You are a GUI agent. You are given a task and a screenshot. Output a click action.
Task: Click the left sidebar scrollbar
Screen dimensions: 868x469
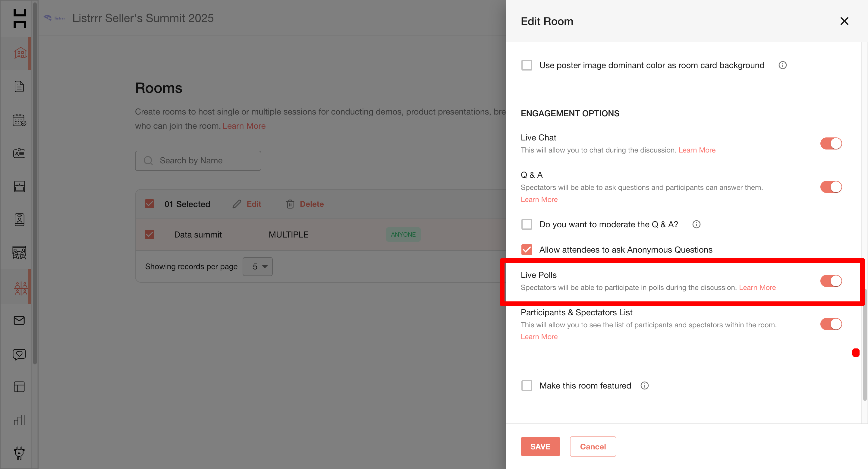tap(35, 184)
